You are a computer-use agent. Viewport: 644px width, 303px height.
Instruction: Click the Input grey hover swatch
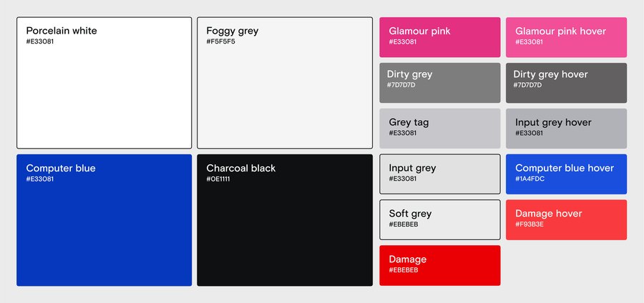566,129
